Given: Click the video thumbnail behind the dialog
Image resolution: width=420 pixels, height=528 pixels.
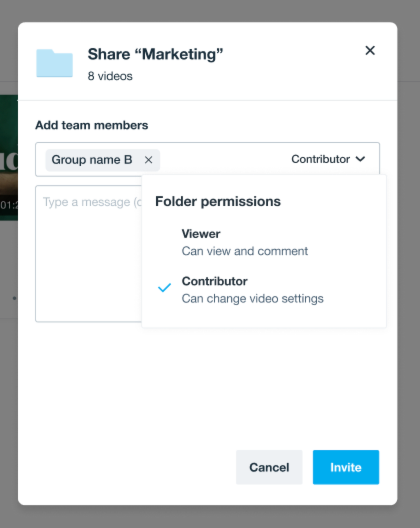Looking at the screenshot, I should click(x=9, y=158).
